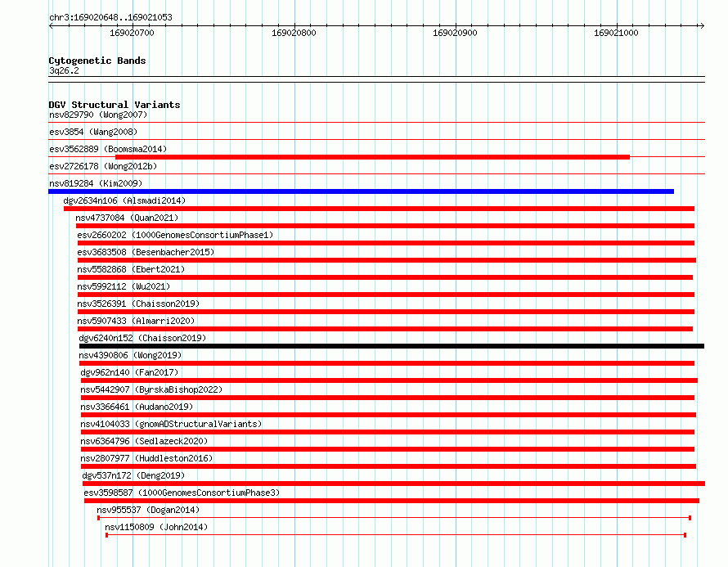The width and height of the screenshot is (728, 567).
Task: Click nsv5907433 (Almarri2020) label
Action: click(136, 321)
